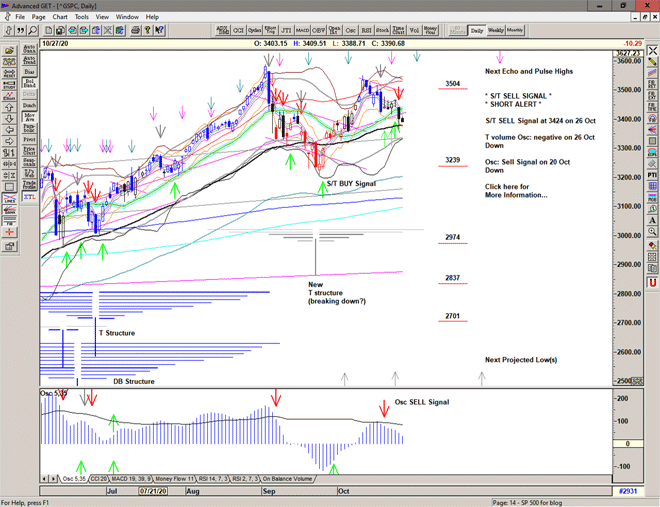This screenshot has height=507, width=660.
Task: Select the Lines drawing tool icon
Action: coord(10,198)
